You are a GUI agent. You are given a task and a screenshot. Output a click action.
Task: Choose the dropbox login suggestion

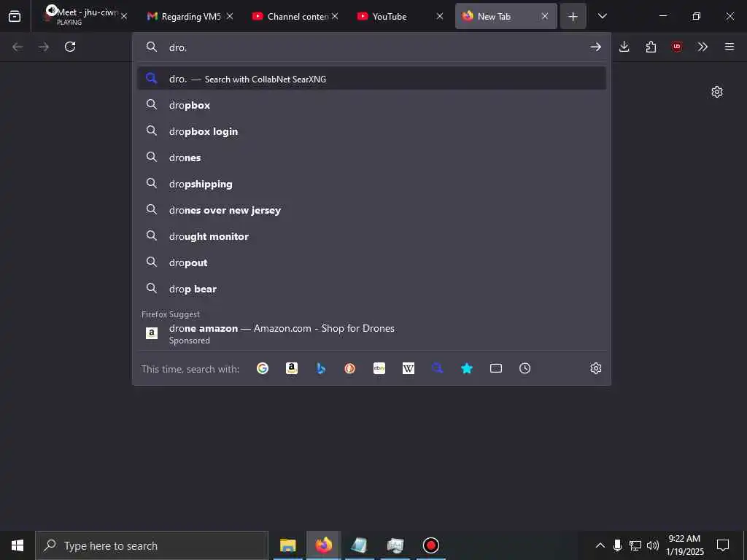371,131
